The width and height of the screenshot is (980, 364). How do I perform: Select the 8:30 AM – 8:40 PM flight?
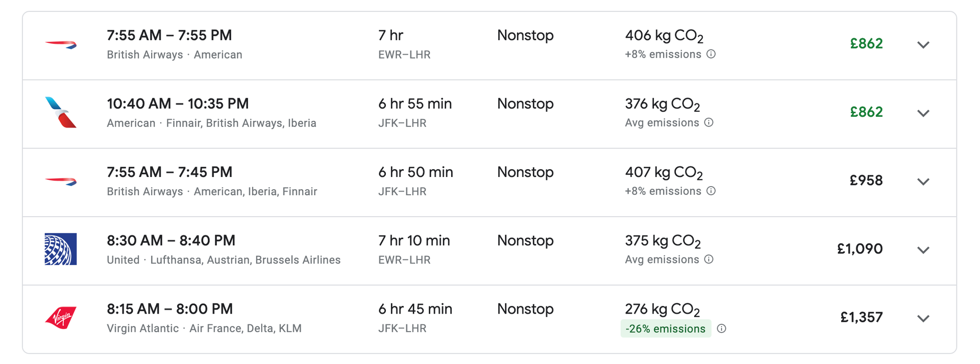(x=489, y=251)
